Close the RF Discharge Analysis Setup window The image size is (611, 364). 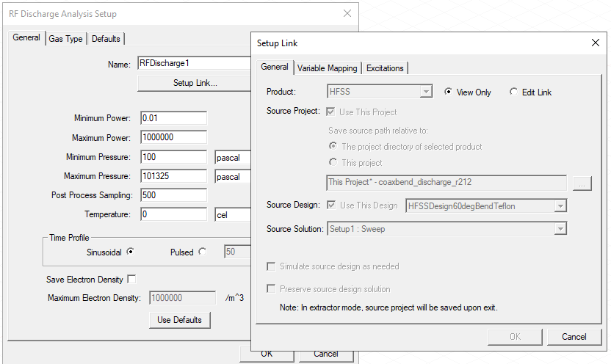[347, 14]
